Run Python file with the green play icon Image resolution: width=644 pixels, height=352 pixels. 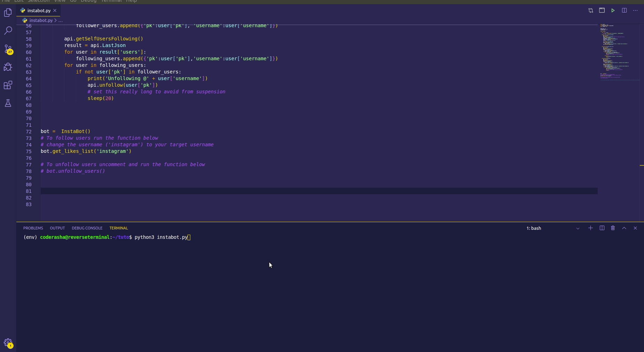613,10
